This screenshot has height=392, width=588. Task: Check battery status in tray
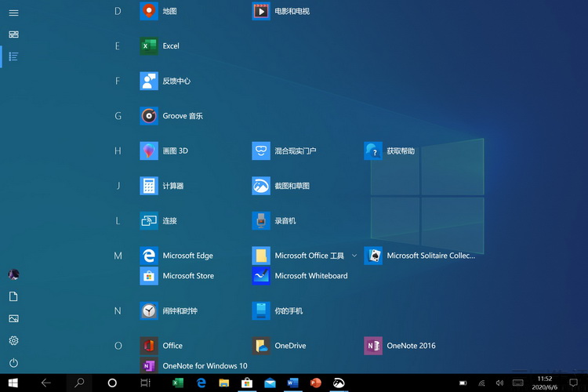coord(463,383)
